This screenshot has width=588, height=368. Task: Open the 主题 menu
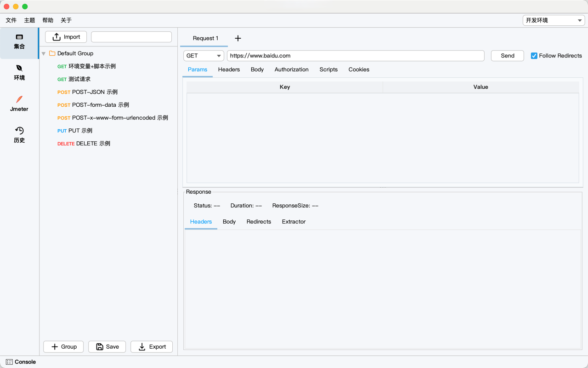(29, 20)
